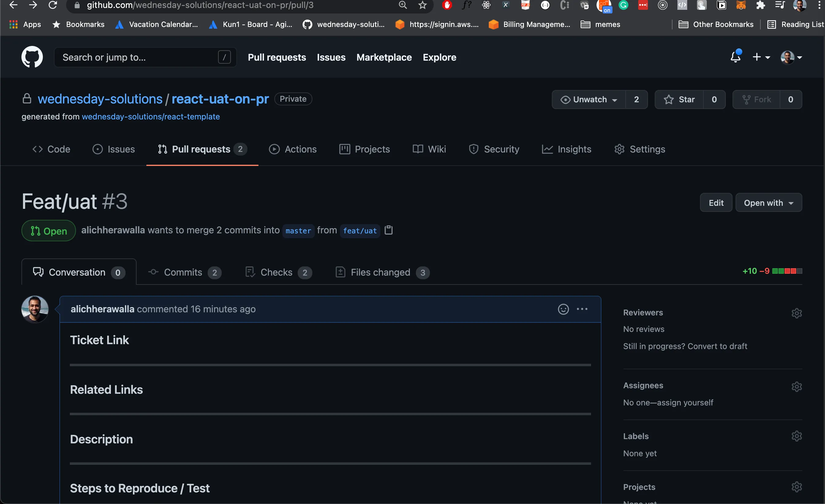The width and height of the screenshot is (825, 504).
Task: Open the Apps bookmark grid
Action: [x=25, y=24]
